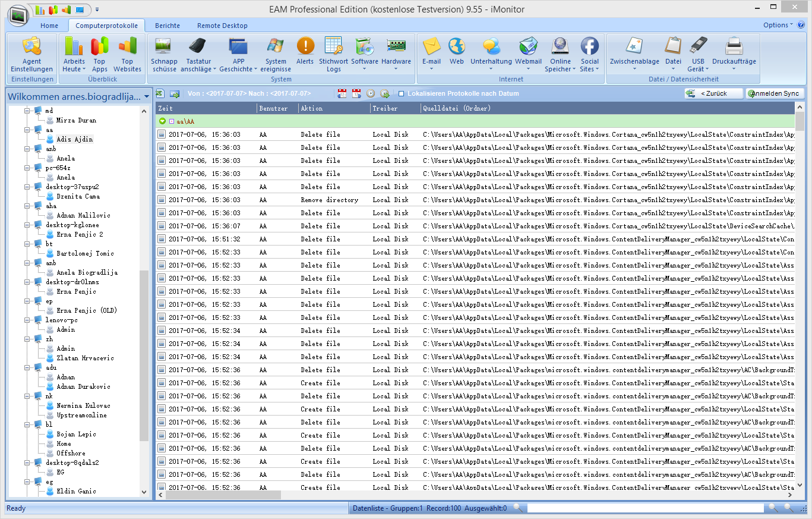Open Top Websites overview
Screen dimensions: 812x519
(127, 54)
